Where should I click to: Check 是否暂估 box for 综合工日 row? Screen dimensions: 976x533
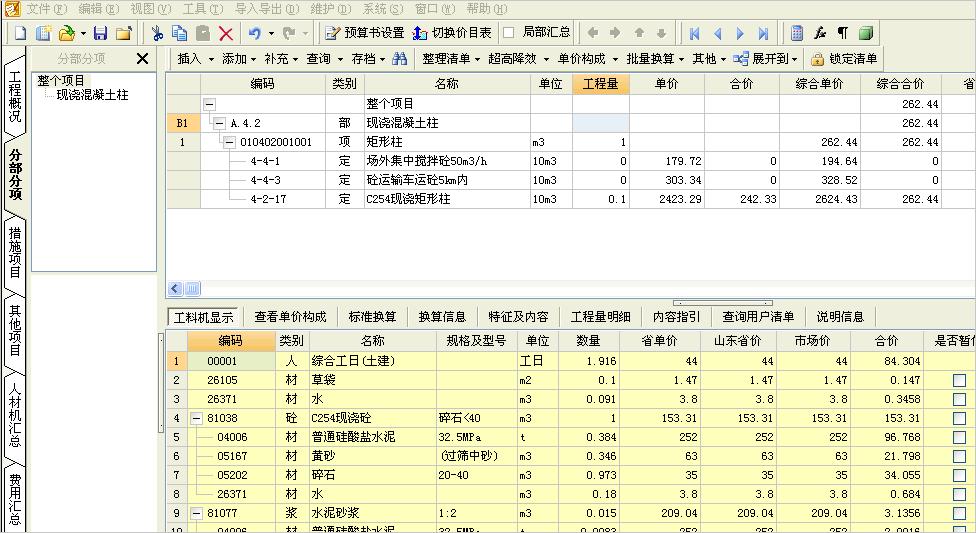coord(959,361)
